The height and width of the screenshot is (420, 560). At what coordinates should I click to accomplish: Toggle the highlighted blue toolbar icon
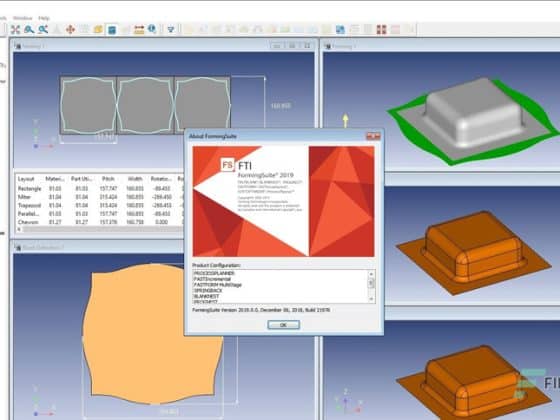tap(112, 30)
